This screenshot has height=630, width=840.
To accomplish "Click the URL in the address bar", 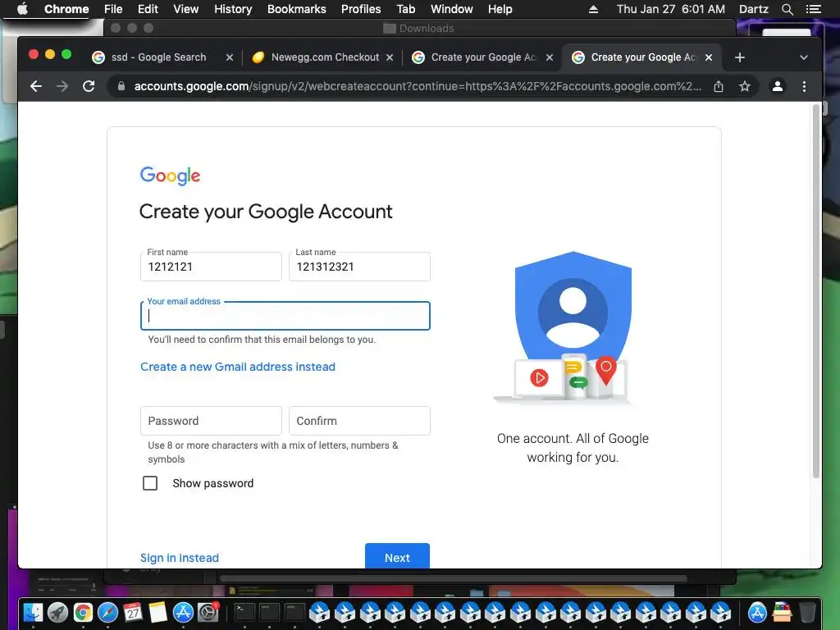I will pyautogui.click(x=418, y=86).
